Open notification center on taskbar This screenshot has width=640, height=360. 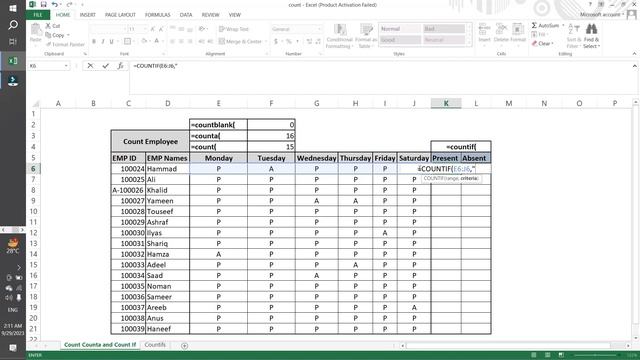(x=13, y=348)
